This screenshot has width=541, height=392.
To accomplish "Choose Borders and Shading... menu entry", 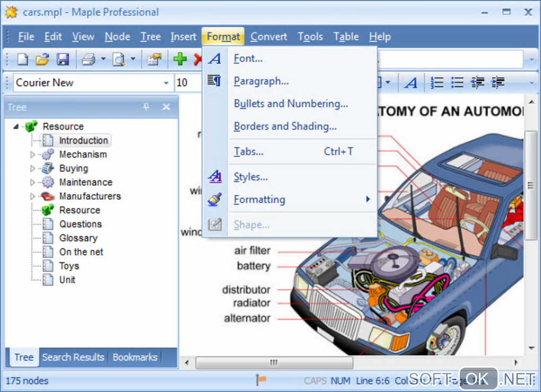I will pyautogui.click(x=290, y=127).
